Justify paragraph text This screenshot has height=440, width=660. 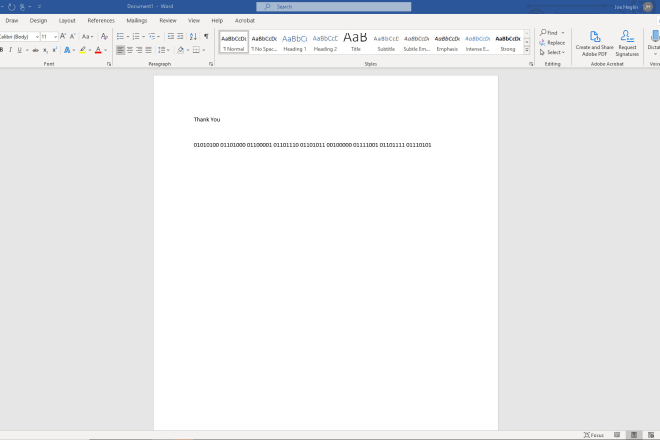(x=148, y=50)
